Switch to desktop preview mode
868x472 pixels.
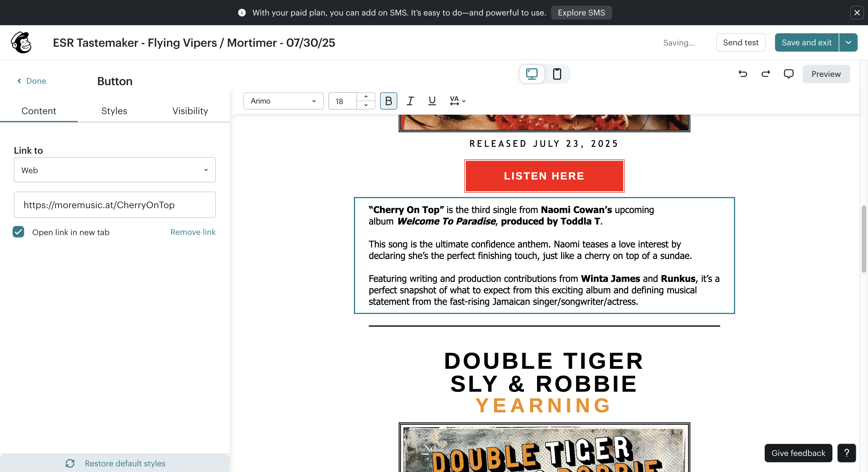[x=532, y=74]
